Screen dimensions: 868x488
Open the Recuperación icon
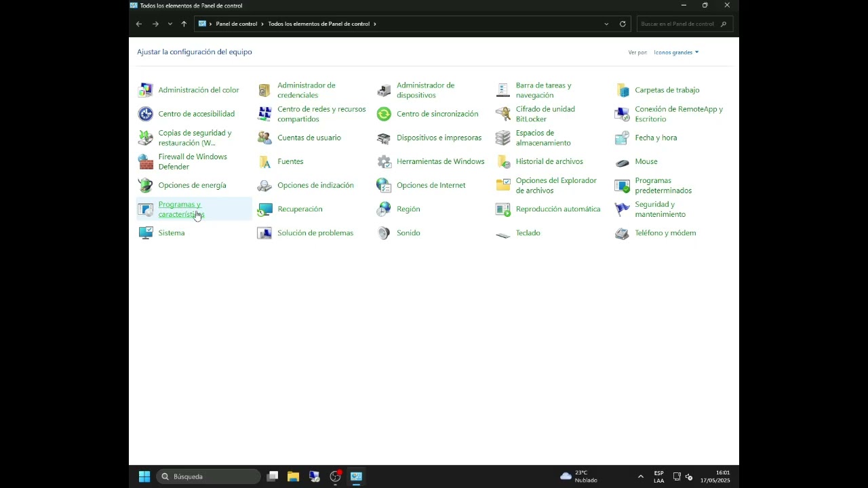(x=264, y=209)
